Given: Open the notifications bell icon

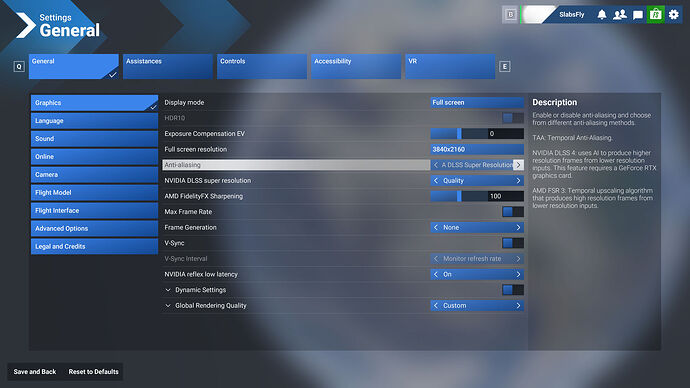Looking at the screenshot, I should click(x=602, y=15).
